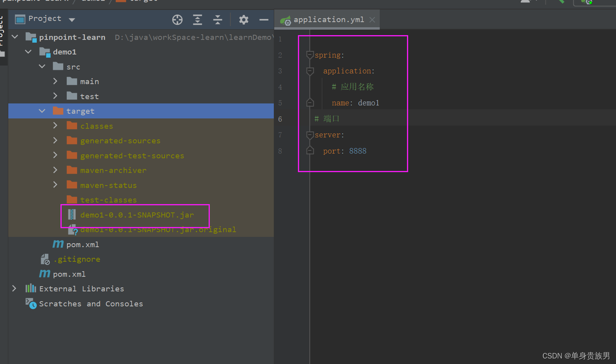This screenshot has width=616, height=364.
Task: Fold the application block in editor gutter
Action: point(310,71)
